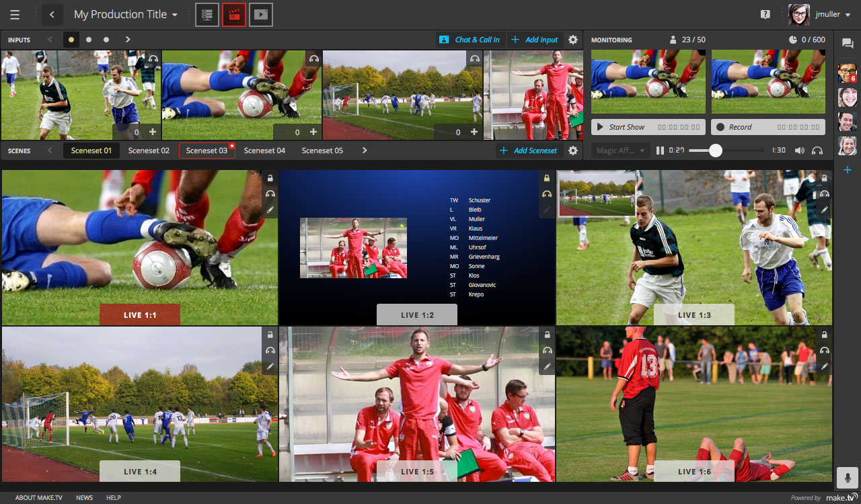The width and height of the screenshot is (861, 504).
Task: Open the hamburger main menu
Action: pos(15,15)
